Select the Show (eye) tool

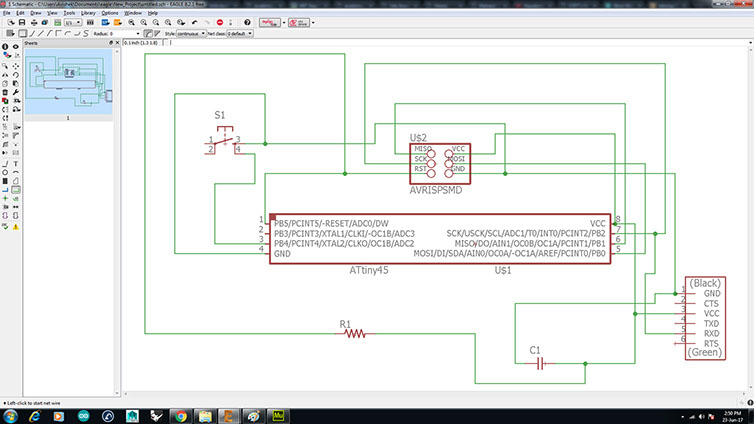point(16,47)
